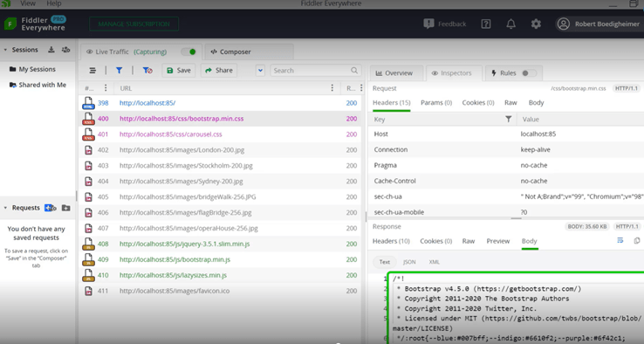Enable the Rules toggle switch
The image size is (644, 344).
pos(529,73)
